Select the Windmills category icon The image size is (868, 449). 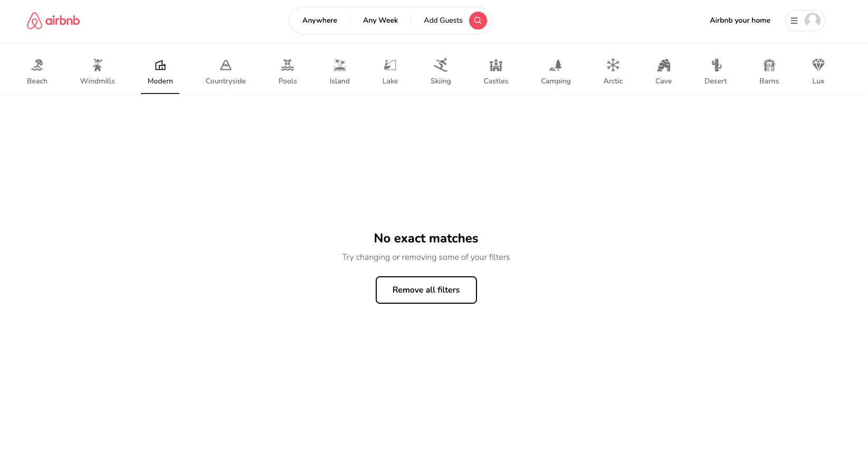pyautogui.click(x=98, y=65)
